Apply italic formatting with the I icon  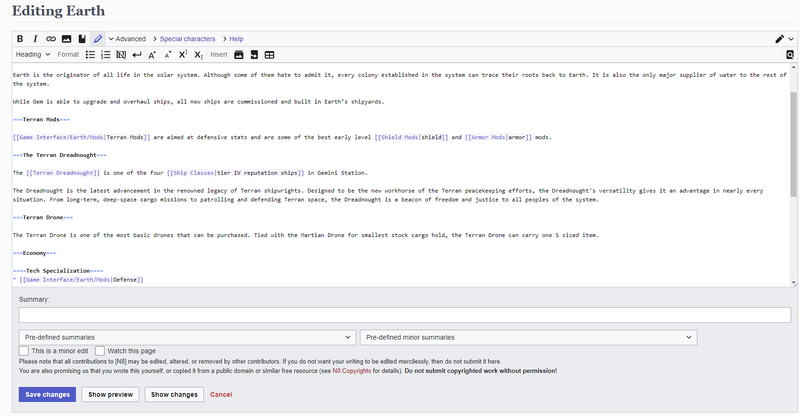point(35,39)
